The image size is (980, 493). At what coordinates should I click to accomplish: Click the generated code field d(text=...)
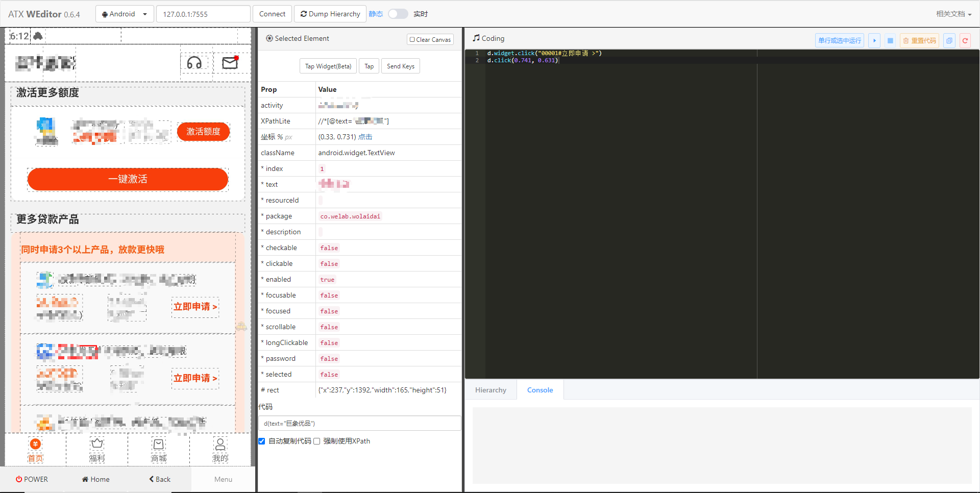360,423
